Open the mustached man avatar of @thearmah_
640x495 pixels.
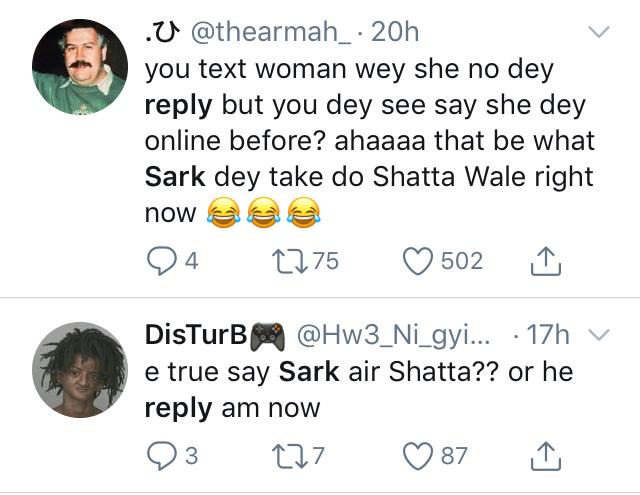tap(80, 67)
